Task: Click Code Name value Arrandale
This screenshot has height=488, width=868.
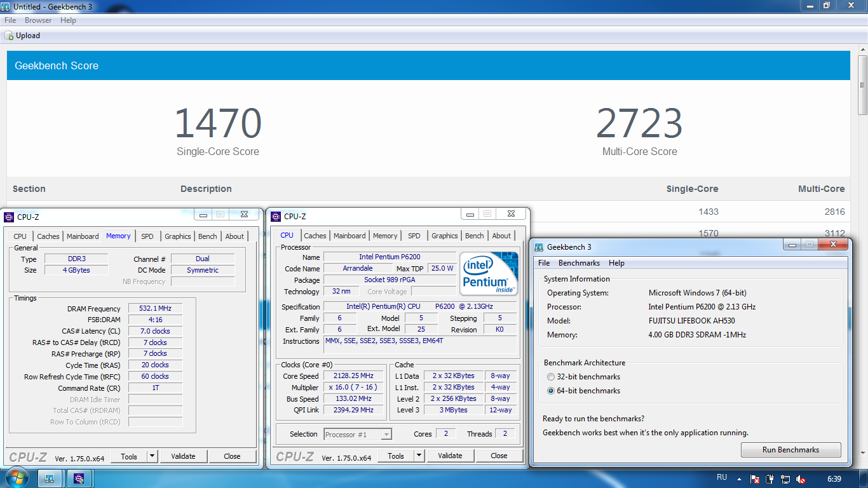Action: pyautogui.click(x=358, y=268)
